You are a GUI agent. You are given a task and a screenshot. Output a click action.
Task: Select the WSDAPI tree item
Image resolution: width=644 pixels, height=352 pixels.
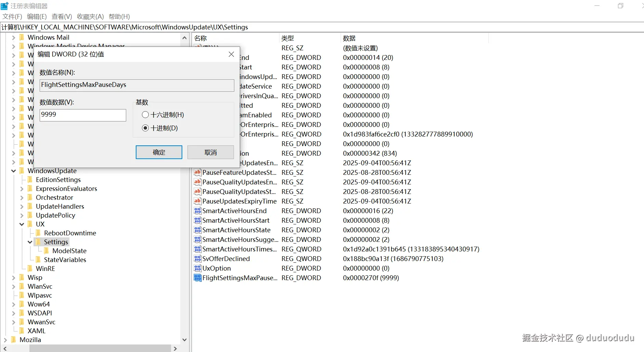(x=40, y=313)
